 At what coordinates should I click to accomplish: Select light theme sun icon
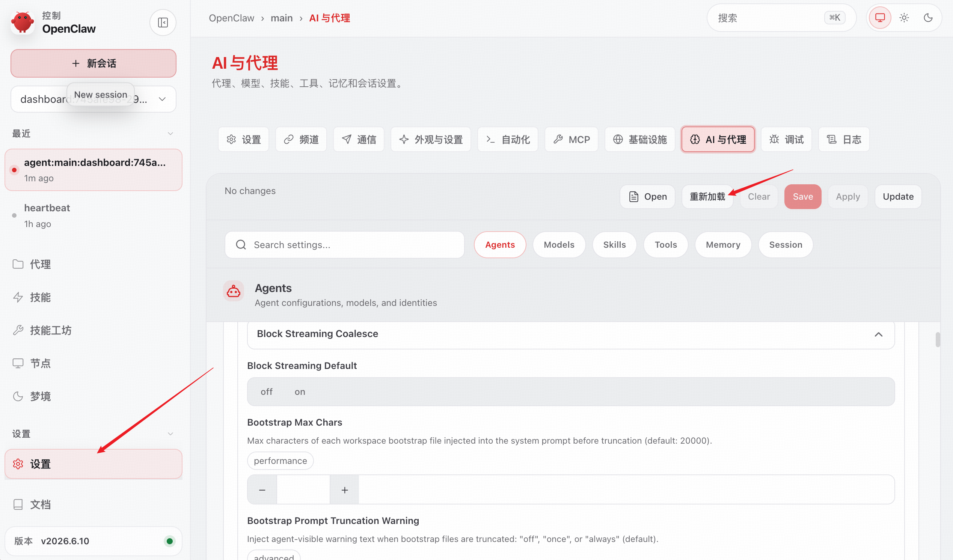pos(904,18)
